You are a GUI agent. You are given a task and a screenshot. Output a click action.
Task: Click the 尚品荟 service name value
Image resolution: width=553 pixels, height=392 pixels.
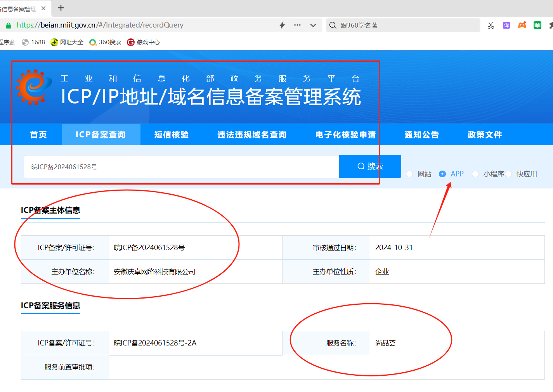click(385, 343)
